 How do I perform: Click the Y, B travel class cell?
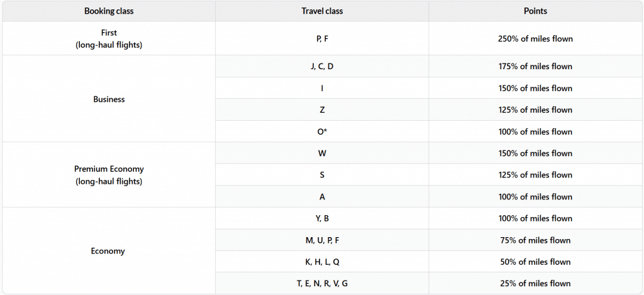pos(322,218)
